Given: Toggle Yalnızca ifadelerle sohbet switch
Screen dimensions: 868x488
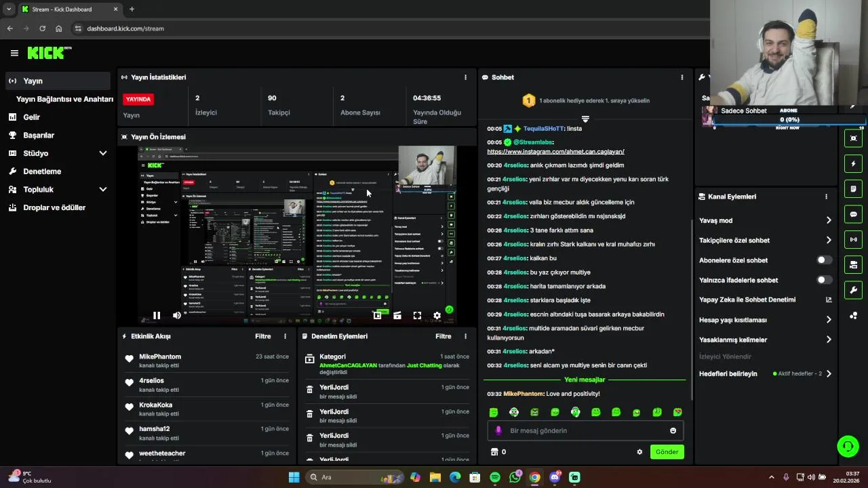Looking at the screenshot, I should (x=824, y=280).
